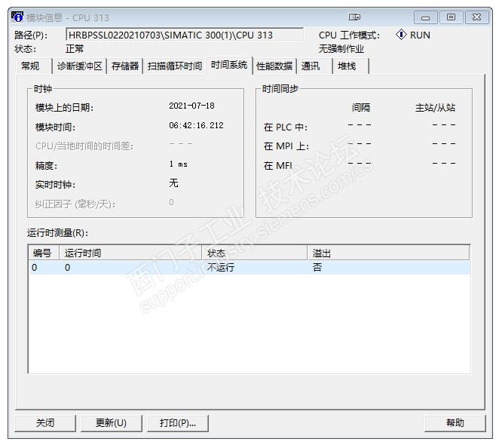The image size is (499, 448).
Task: Switch to the 常规 tab
Action: [34, 66]
